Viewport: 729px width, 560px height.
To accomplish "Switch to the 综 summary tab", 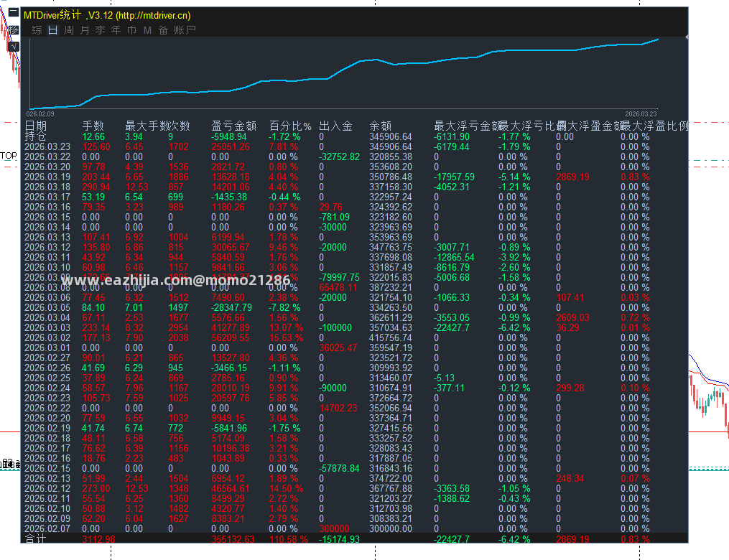I will coord(37,30).
